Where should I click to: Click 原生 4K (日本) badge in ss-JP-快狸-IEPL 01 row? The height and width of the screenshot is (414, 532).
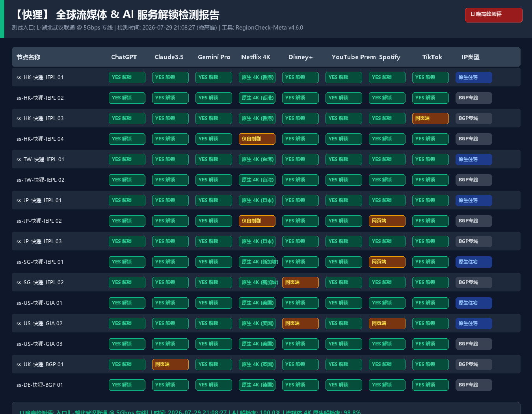click(x=257, y=200)
